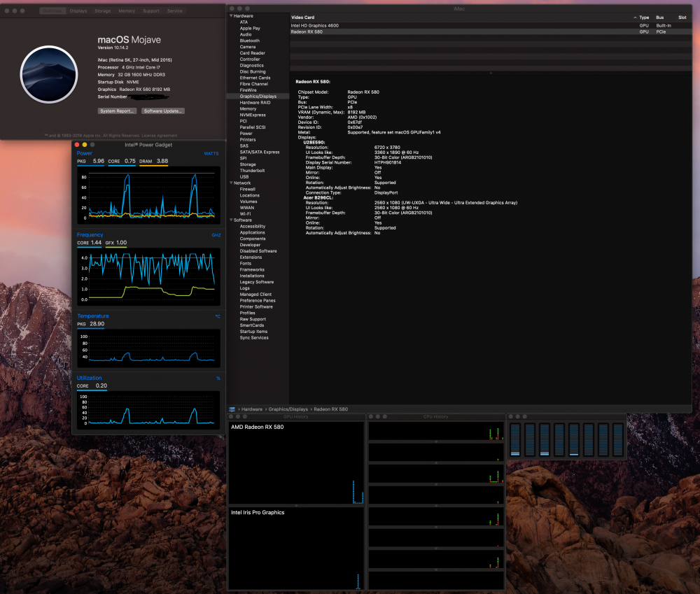Screen dimensions: 700x594
Task: Click the AMD Radeon RX 580 GPU History graph
Action: (x=296, y=462)
